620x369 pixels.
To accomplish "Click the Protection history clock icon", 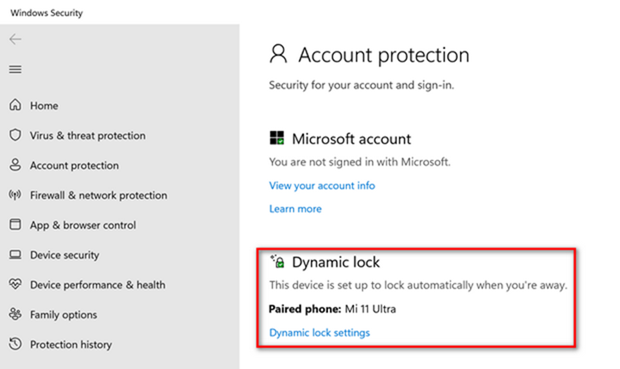I will [15, 344].
